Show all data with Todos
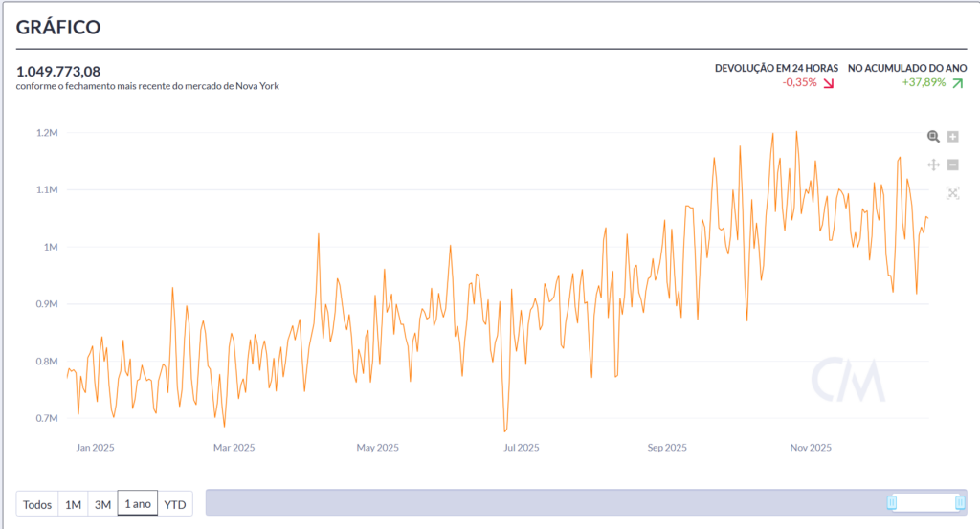980x529 pixels. [37, 504]
